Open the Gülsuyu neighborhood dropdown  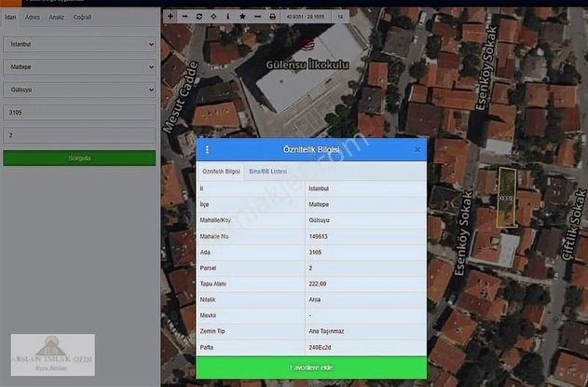79,90
